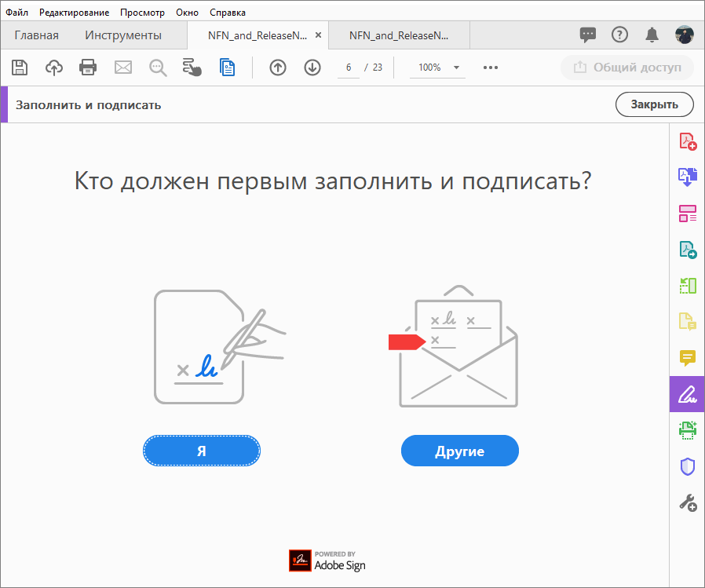Click the Я signing option button
This screenshot has width=705, height=588.
pos(201,451)
